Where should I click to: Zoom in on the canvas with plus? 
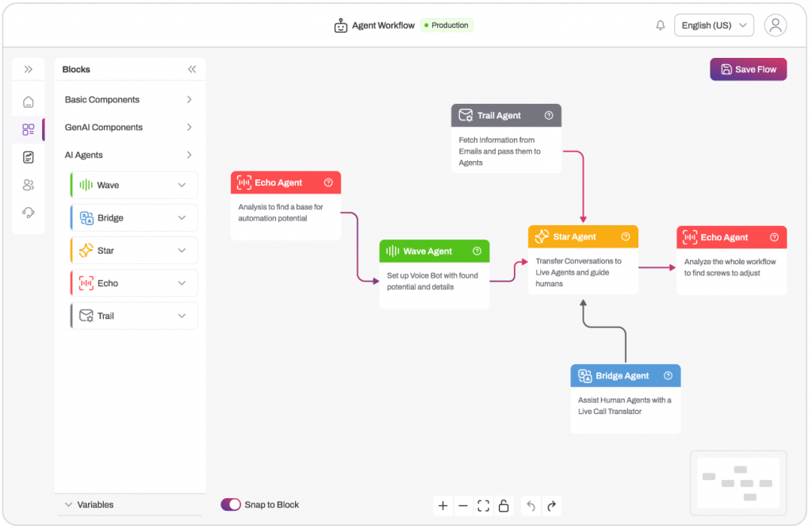click(x=442, y=505)
